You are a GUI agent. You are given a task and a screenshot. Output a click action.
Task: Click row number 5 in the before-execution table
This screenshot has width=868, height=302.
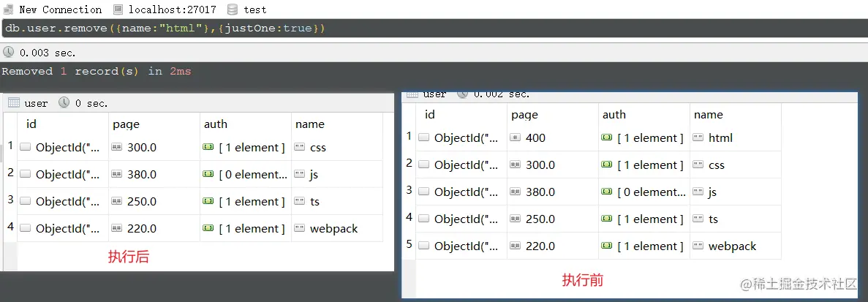(x=409, y=244)
